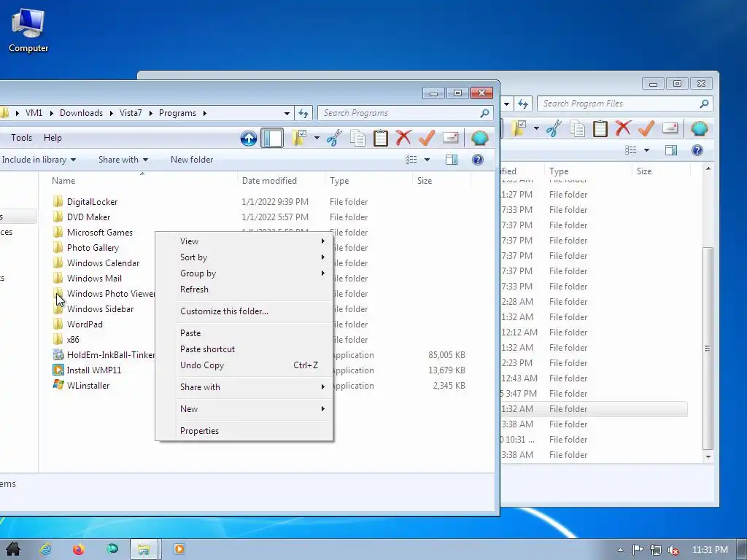Click Paste clipboard icon in Program Files window

tap(600, 128)
